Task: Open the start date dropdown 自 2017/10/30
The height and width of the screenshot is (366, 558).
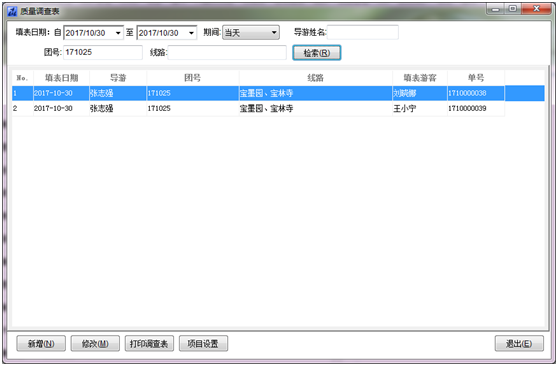Action: coord(118,33)
